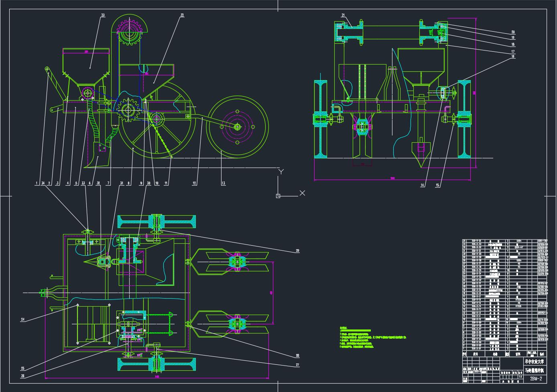Click the Y axis label of the UCS icon
This screenshot has width=557, height=392.
[281, 172]
